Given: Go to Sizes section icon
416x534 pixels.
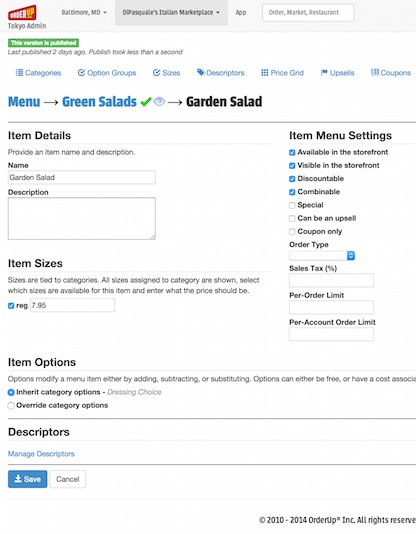Looking at the screenshot, I should [156, 73].
